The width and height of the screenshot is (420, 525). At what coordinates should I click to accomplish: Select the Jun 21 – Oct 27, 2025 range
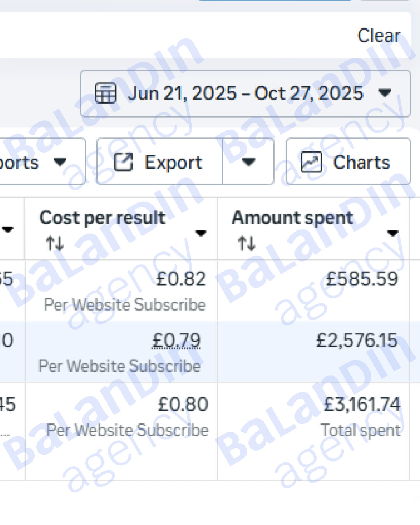[245, 93]
